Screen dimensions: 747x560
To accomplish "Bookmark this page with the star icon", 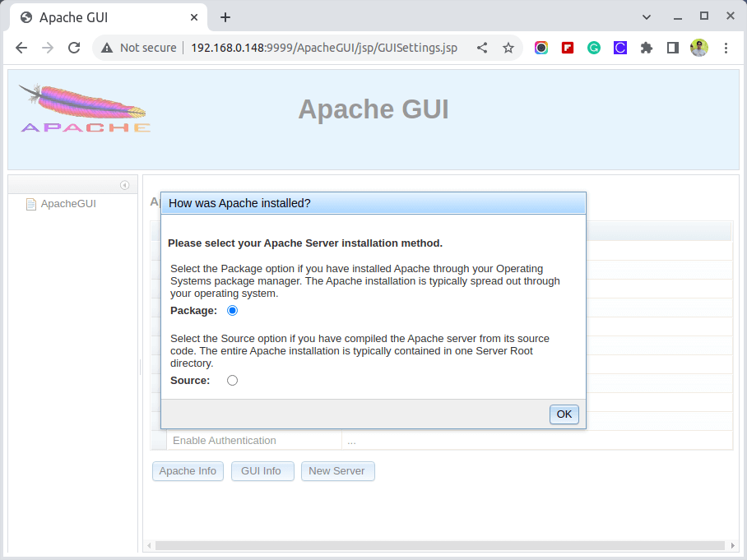I will coord(508,48).
